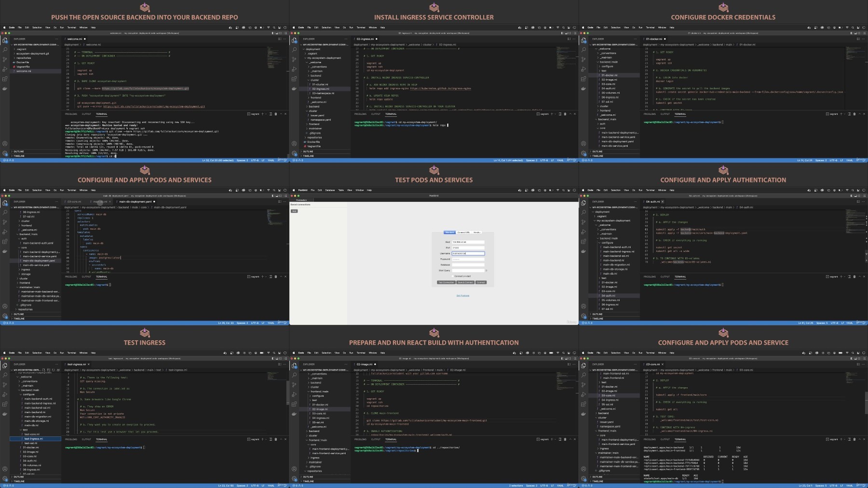Open Search view in the Push Open Source Backend window
Screen dimensions: 868x488
tap(5, 50)
